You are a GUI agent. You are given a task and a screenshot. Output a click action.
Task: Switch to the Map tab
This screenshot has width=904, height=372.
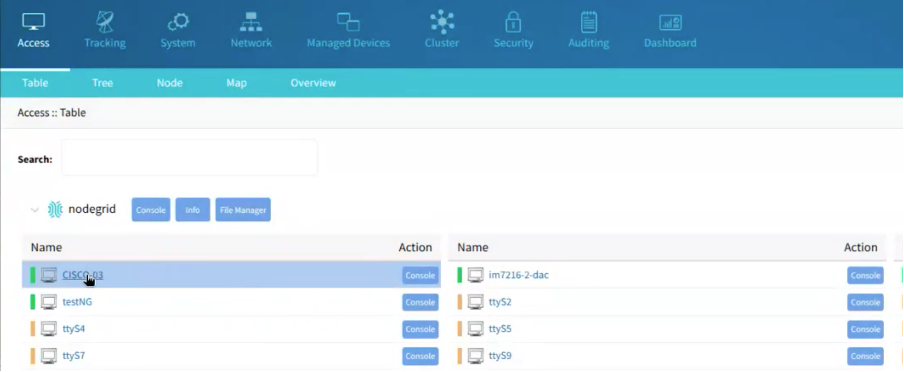point(236,82)
